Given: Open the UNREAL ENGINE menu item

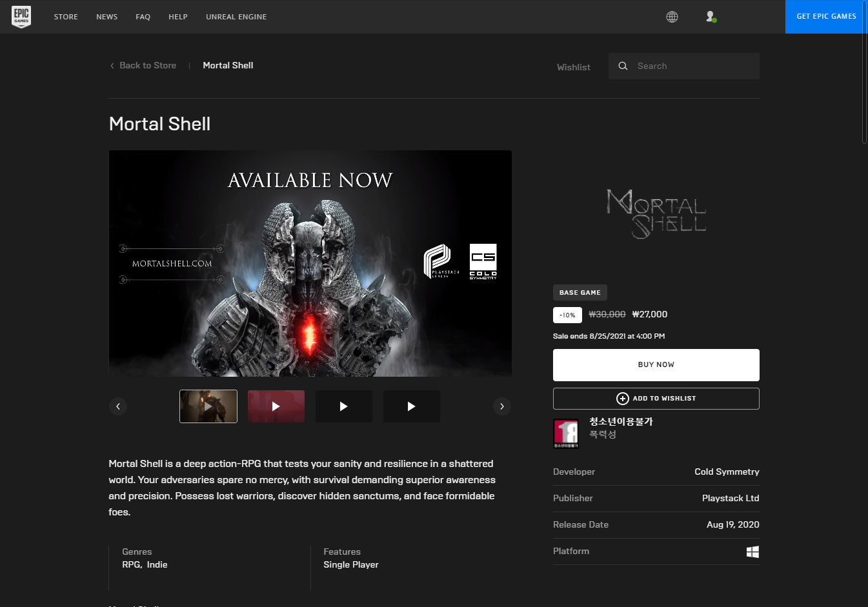Looking at the screenshot, I should [236, 17].
